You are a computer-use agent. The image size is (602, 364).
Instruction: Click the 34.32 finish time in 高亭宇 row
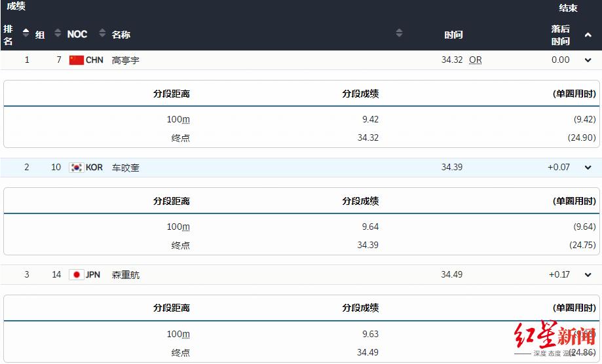pos(452,60)
